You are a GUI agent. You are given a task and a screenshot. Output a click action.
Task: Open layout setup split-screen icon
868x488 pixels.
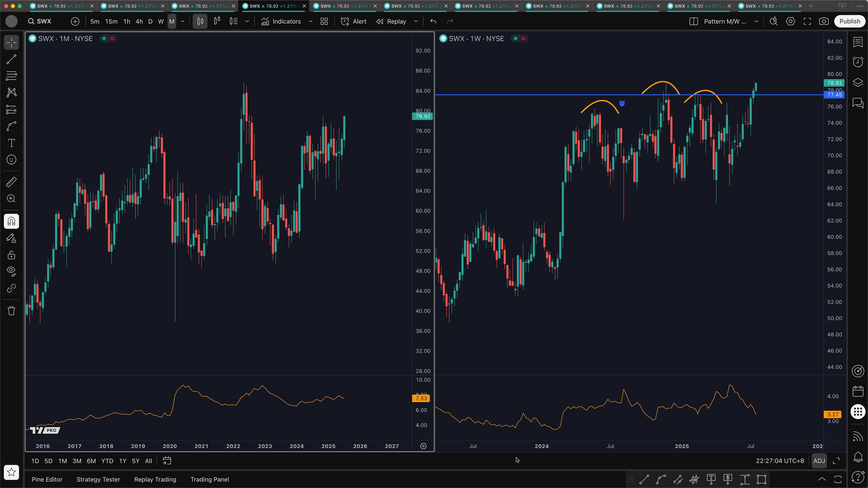pos(693,21)
